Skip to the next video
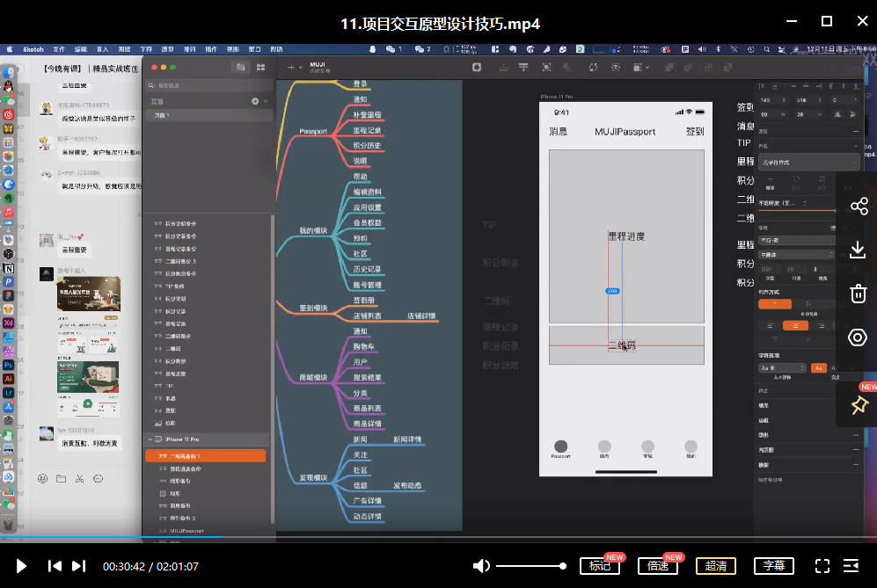This screenshot has width=877, height=588. point(79,566)
